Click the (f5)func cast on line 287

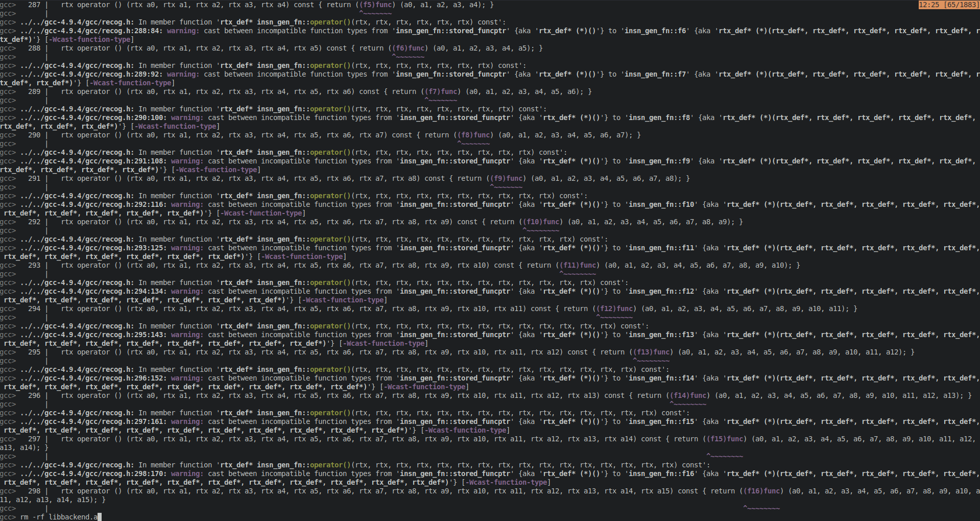(x=377, y=5)
